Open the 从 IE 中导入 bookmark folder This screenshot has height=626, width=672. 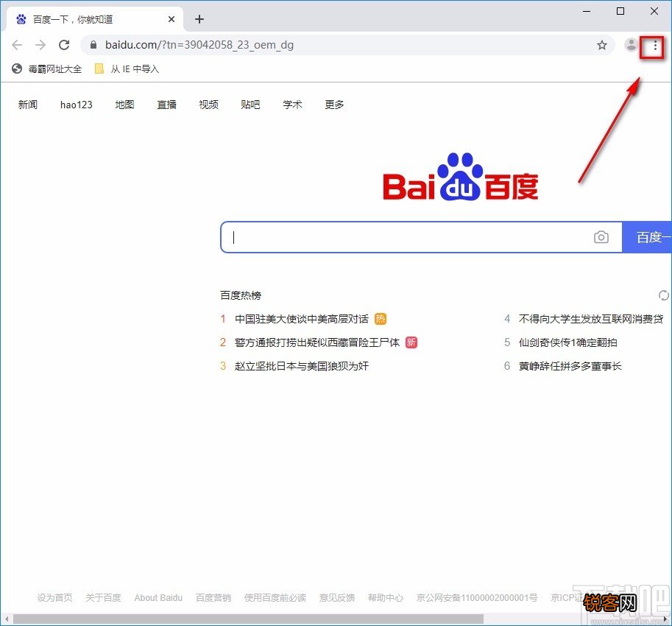click(x=127, y=69)
